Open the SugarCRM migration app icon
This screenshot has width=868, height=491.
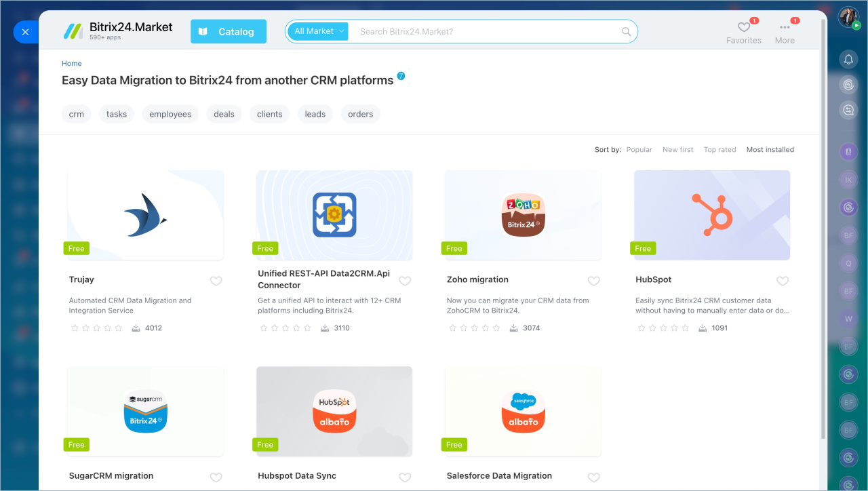tap(146, 412)
